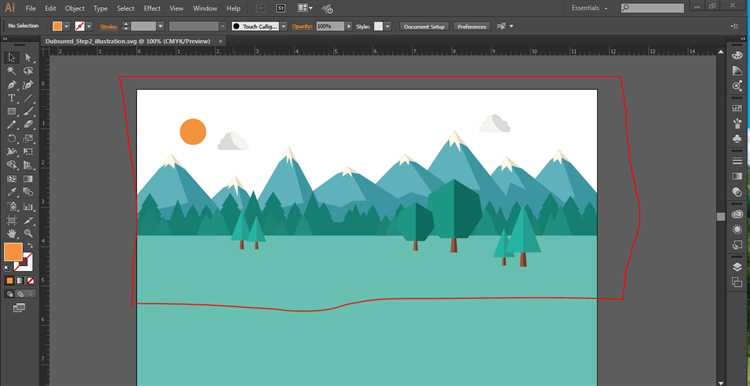Set paint mode to Gradient

click(20, 281)
